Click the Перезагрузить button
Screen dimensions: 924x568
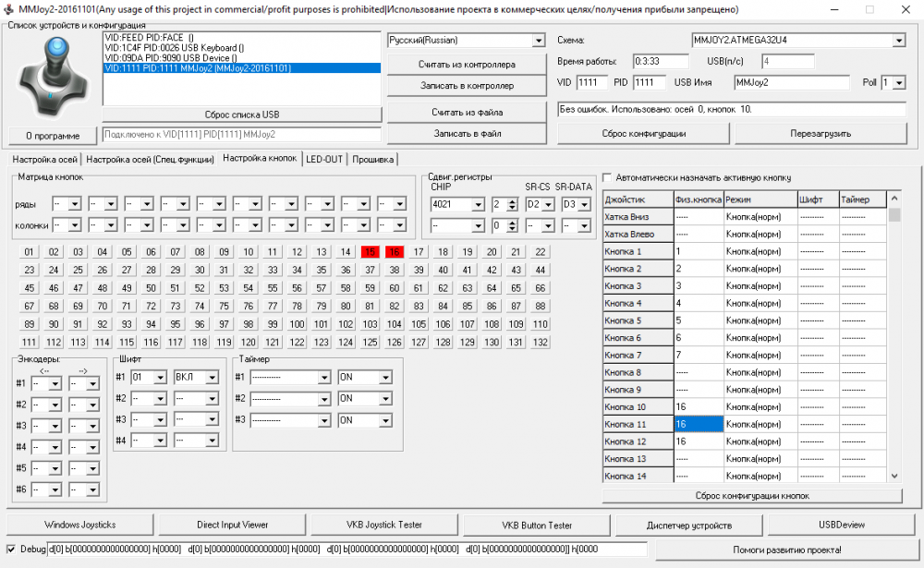click(x=821, y=133)
